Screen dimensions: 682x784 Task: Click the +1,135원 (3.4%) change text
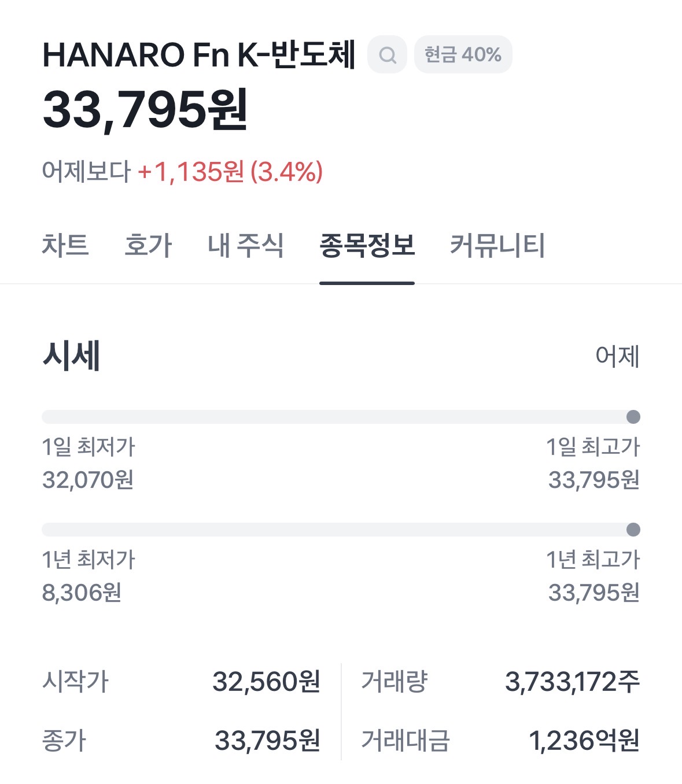230,172
